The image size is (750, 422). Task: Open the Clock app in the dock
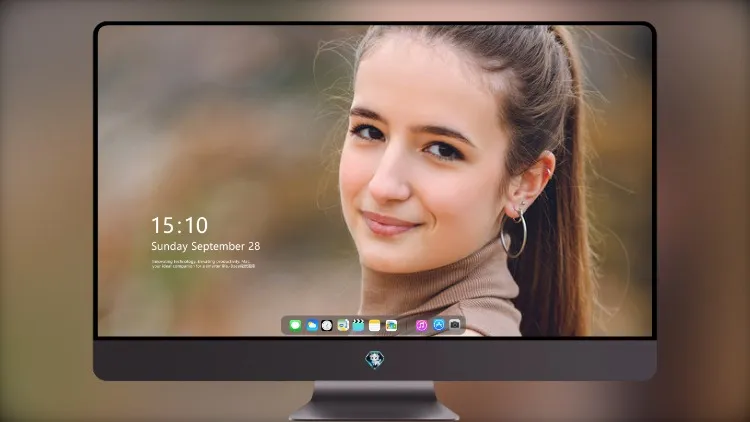(327, 326)
